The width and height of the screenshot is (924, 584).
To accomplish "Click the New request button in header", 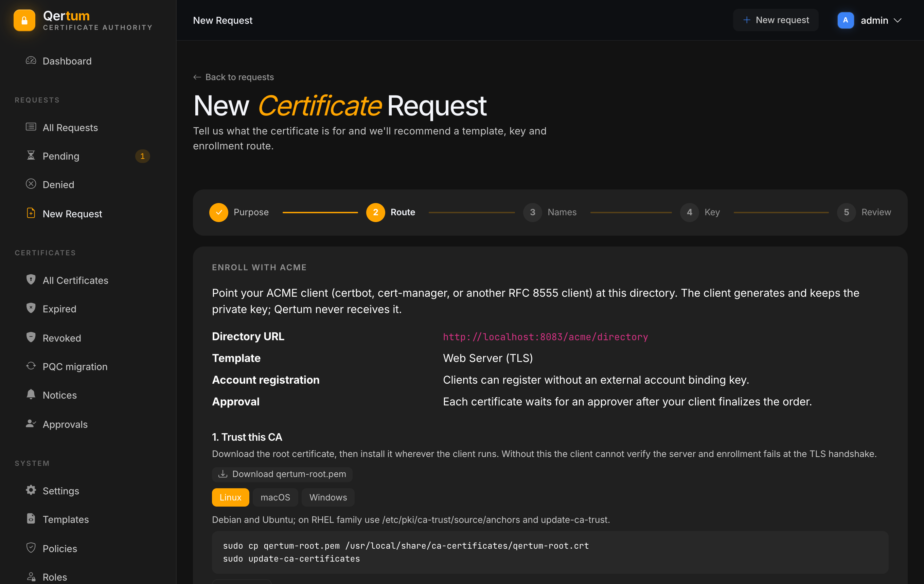I will (776, 20).
